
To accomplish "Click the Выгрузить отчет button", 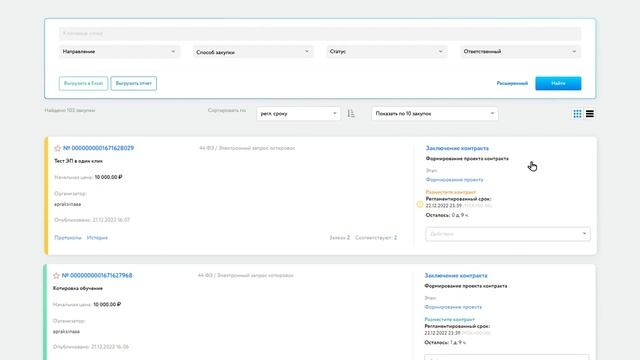I will (133, 83).
